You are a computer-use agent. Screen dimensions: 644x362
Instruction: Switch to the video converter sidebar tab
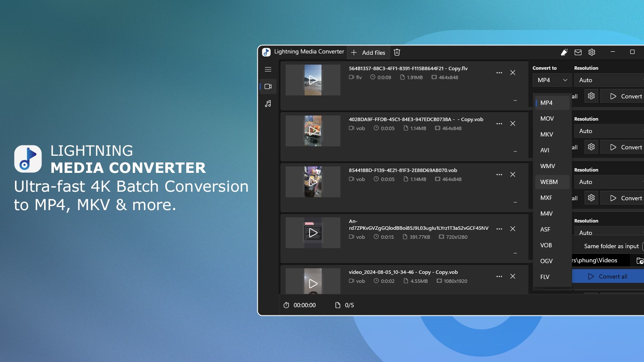point(268,86)
